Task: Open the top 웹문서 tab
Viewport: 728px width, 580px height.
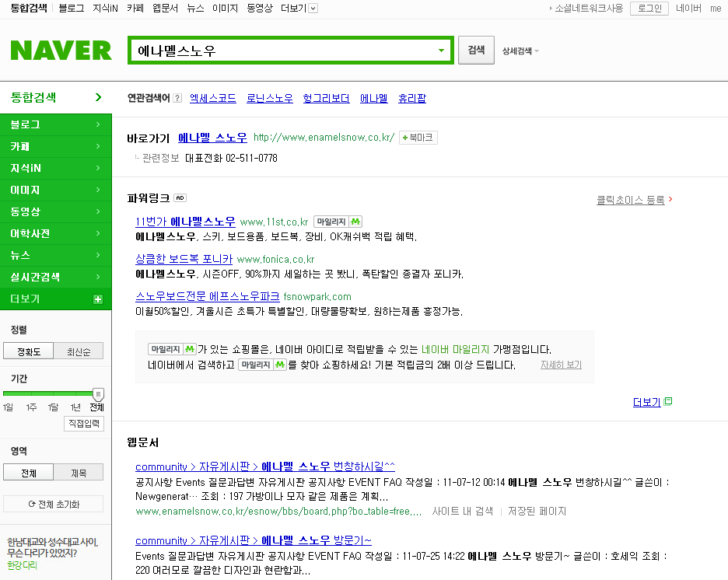Action: tap(165, 8)
